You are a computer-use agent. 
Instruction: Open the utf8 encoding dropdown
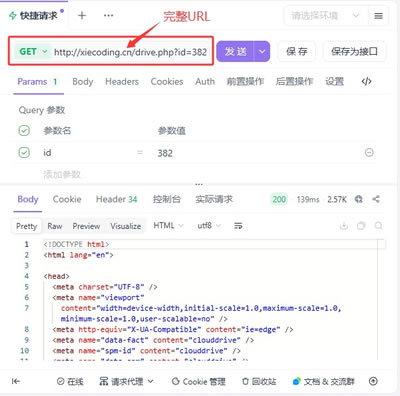click(x=209, y=226)
